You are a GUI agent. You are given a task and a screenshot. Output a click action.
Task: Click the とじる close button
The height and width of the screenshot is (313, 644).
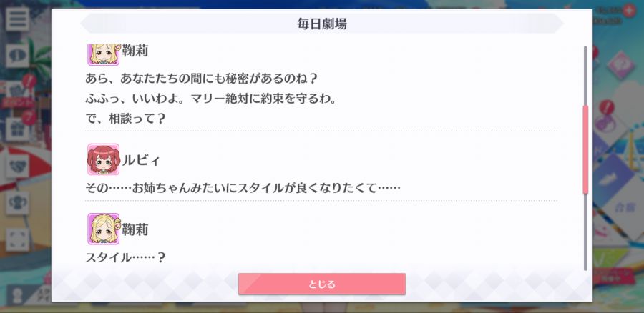coord(322,284)
